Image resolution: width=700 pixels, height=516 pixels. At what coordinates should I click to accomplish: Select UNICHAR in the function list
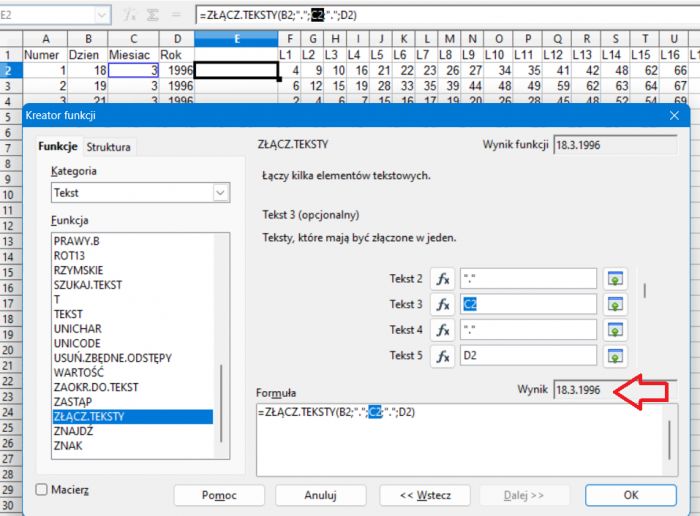(x=133, y=329)
